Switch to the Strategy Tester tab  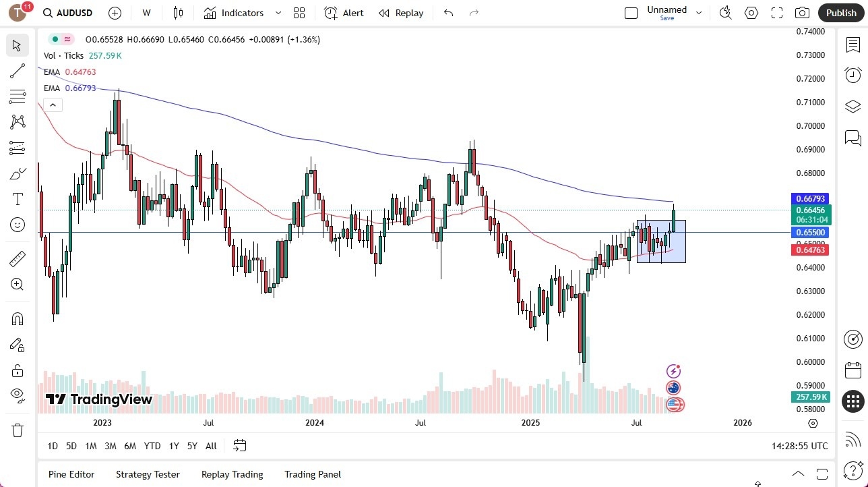[148, 474]
